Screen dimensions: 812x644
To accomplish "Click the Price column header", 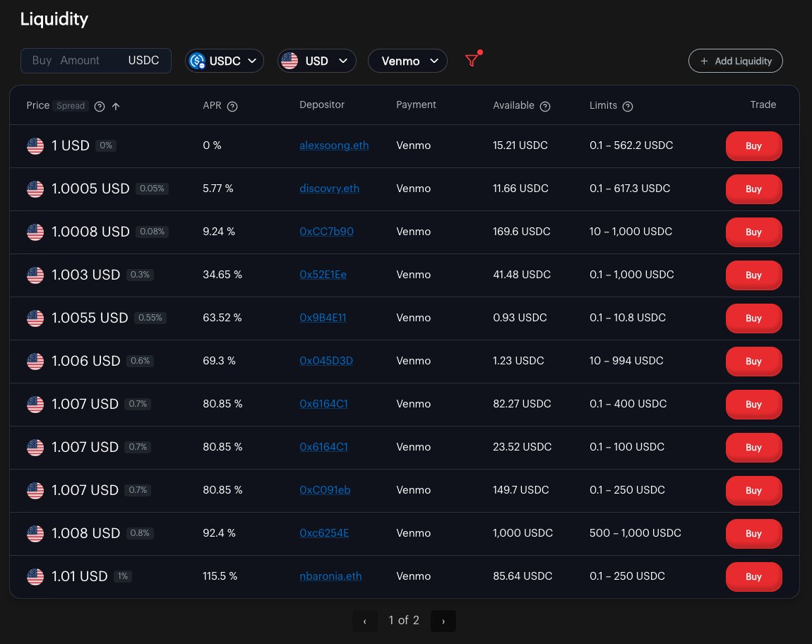I will [x=38, y=105].
